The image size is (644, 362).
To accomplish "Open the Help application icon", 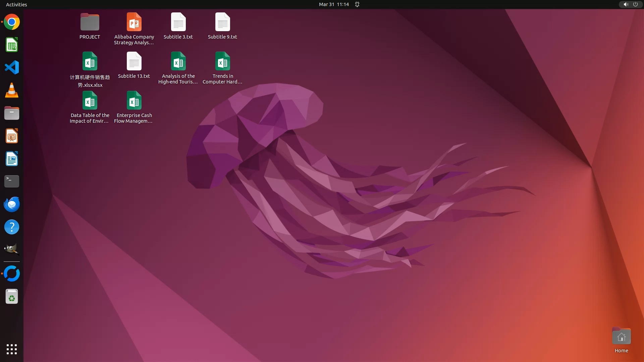I will click(12, 227).
